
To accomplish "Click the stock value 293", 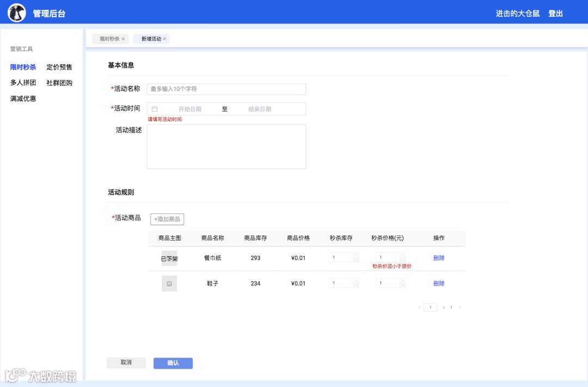I will pos(255,258).
